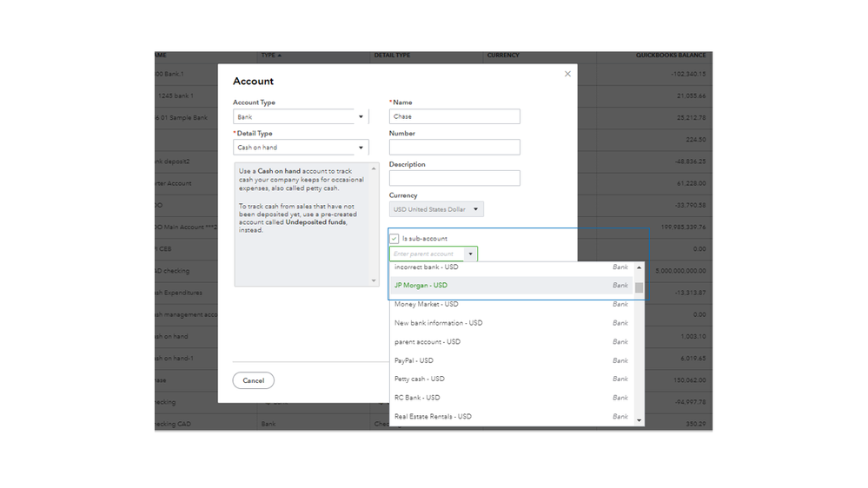The image size is (868, 488).
Task: Select parent account - USD option
Action: coord(512,342)
